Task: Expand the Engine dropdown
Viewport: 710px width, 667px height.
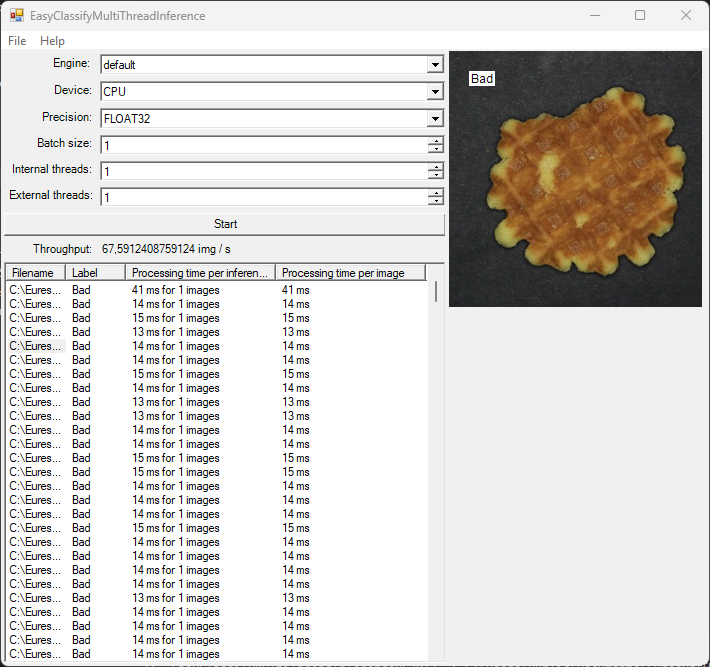Action: coord(435,65)
